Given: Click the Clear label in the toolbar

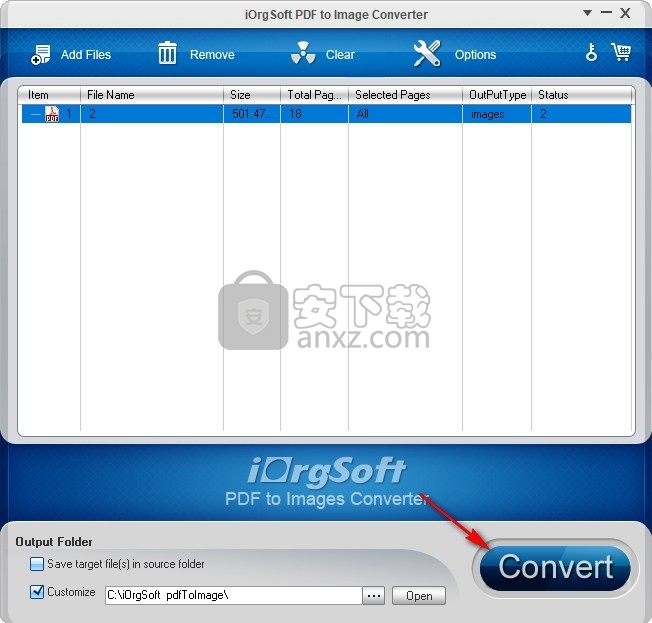Looking at the screenshot, I should (x=340, y=55).
